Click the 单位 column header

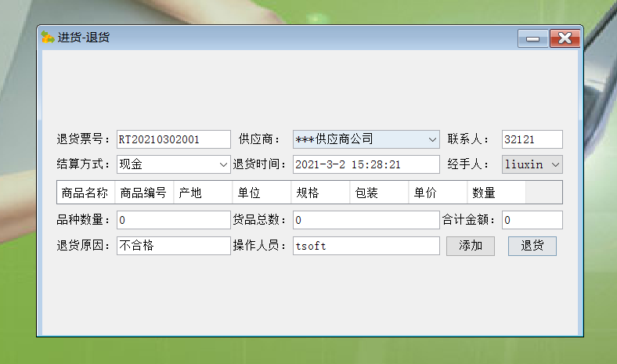(x=262, y=193)
